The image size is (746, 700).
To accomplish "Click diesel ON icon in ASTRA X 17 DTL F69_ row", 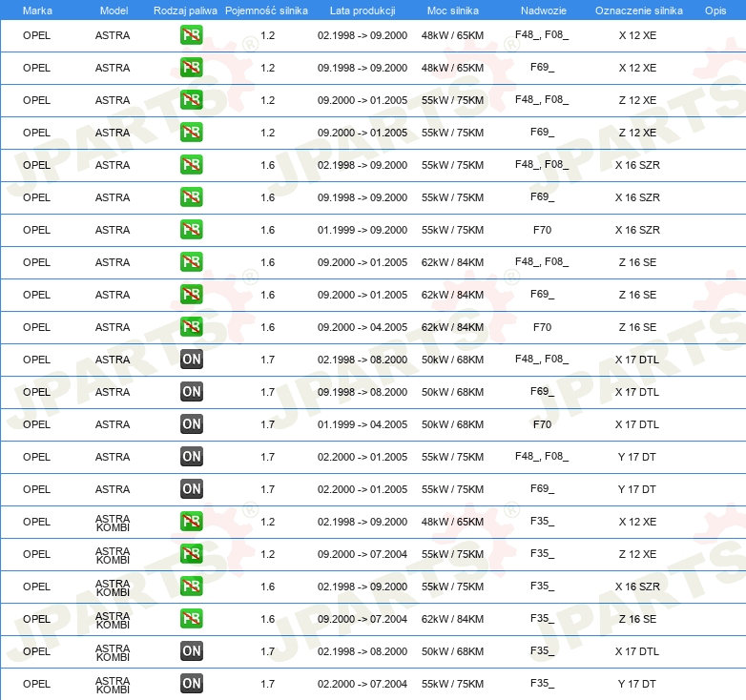I will pyautogui.click(x=191, y=392).
